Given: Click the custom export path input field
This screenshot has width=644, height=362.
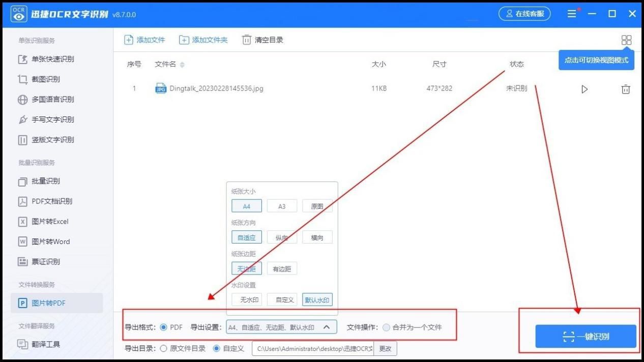Looking at the screenshot, I should (x=313, y=348).
